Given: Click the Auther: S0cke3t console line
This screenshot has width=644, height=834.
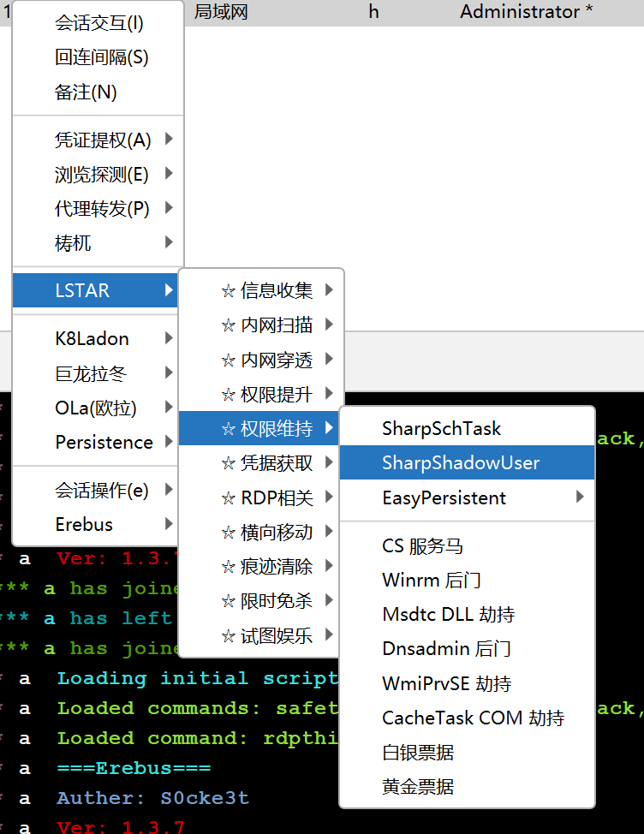Looking at the screenshot, I should (x=153, y=798).
